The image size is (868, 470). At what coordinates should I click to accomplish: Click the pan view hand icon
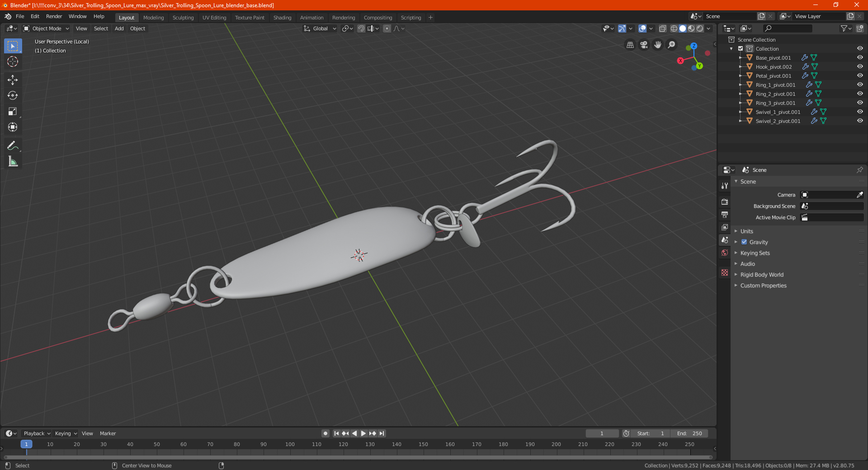pyautogui.click(x=658, y=45)
